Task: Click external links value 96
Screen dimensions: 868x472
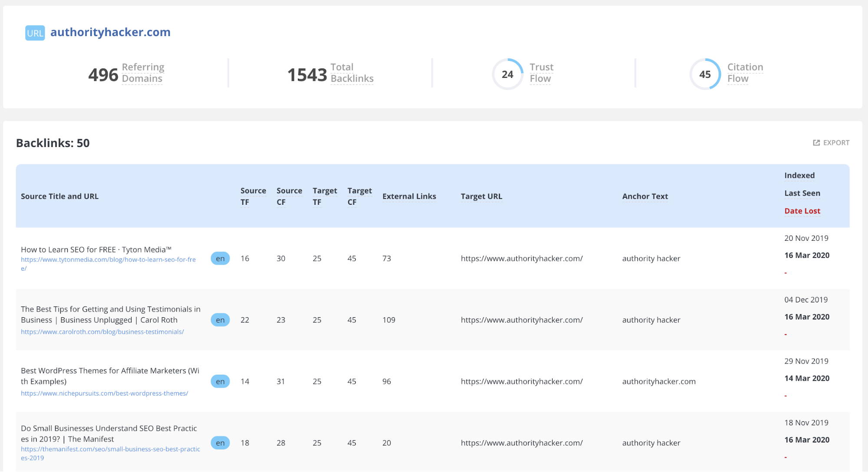Action: (386, 382)
